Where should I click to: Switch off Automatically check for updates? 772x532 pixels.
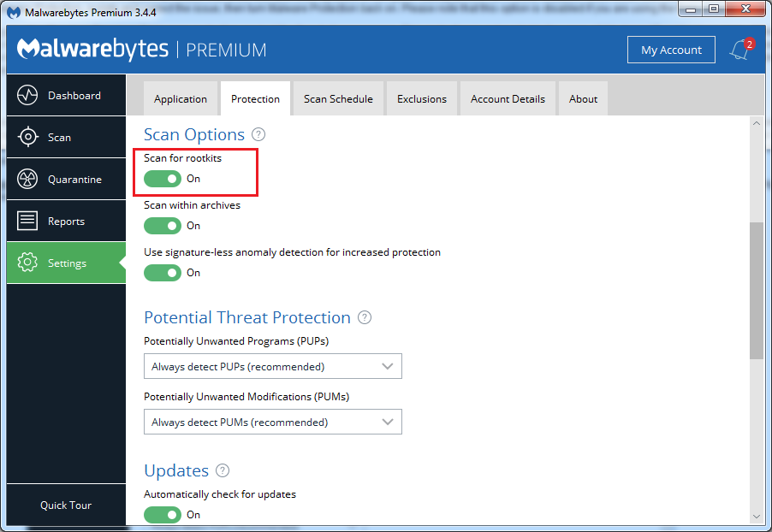pos(163,515)
